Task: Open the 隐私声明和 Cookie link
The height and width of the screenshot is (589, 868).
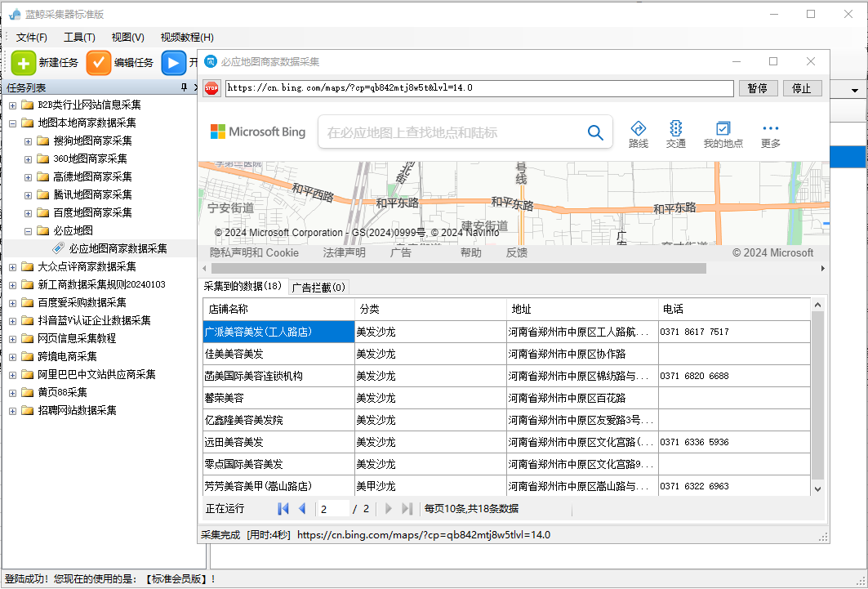Action: [254, 253]
